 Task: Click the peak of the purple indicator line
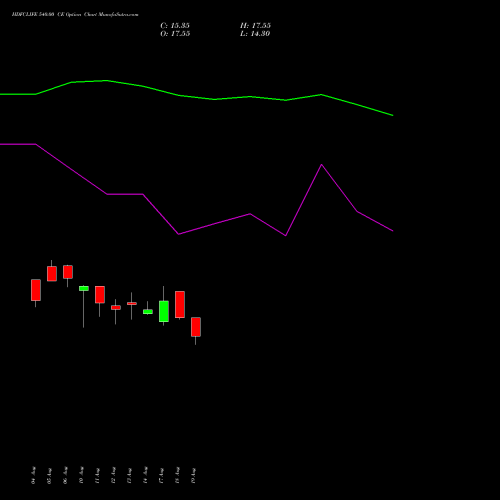coord(321,165)
